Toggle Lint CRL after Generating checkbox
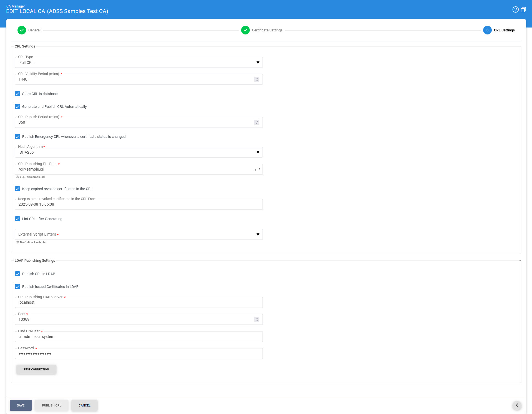This screenshot has height=414, width=532. (x=17, y=219)
